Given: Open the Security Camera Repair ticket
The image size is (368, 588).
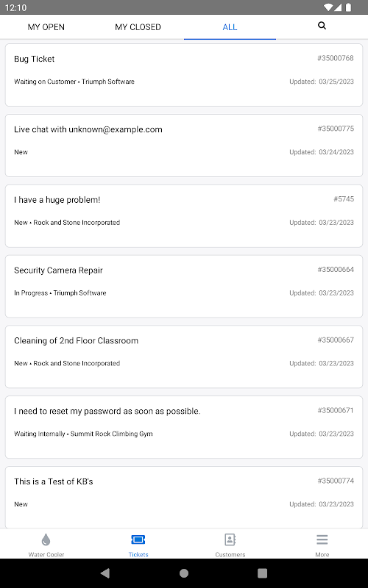Looking at the screenshot, I should tap(184, 287).
